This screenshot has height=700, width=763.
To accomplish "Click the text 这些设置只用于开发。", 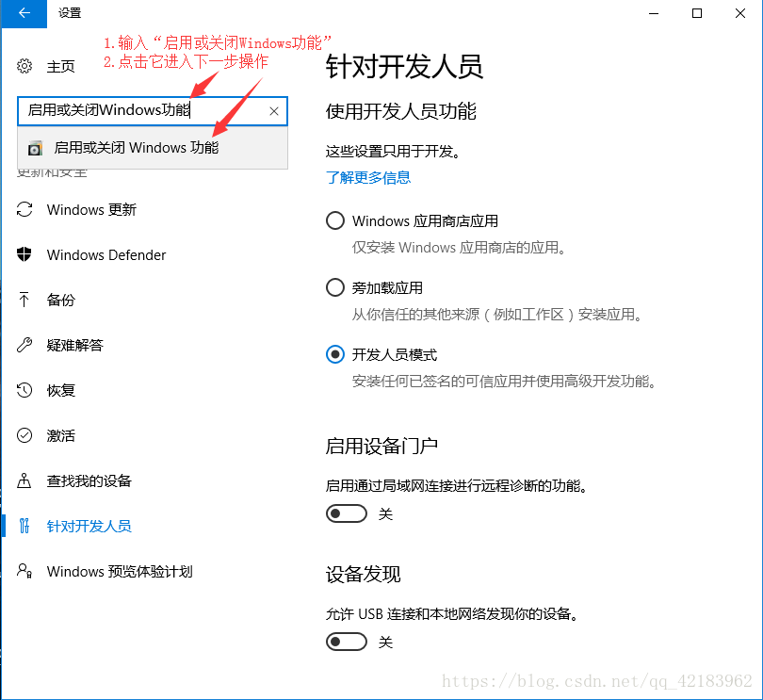I will click(x=393, y=152).
